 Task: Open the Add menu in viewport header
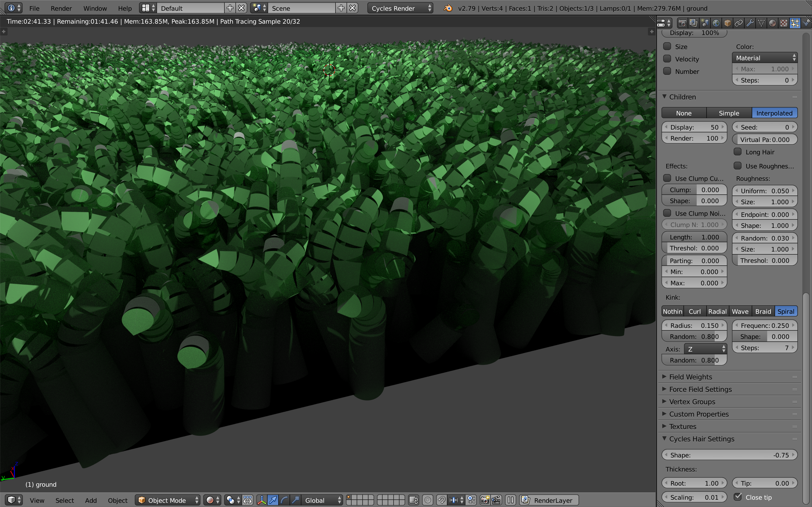pos(91,500)
